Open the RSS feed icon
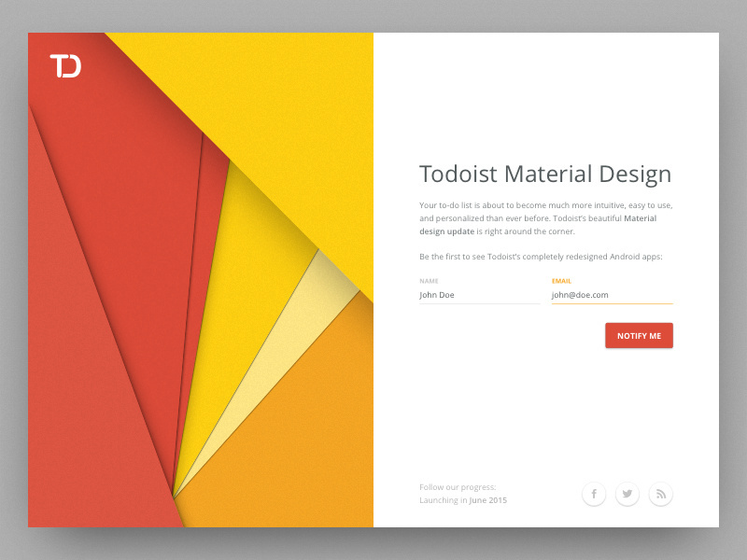747x560 pixels. (661, 494)
